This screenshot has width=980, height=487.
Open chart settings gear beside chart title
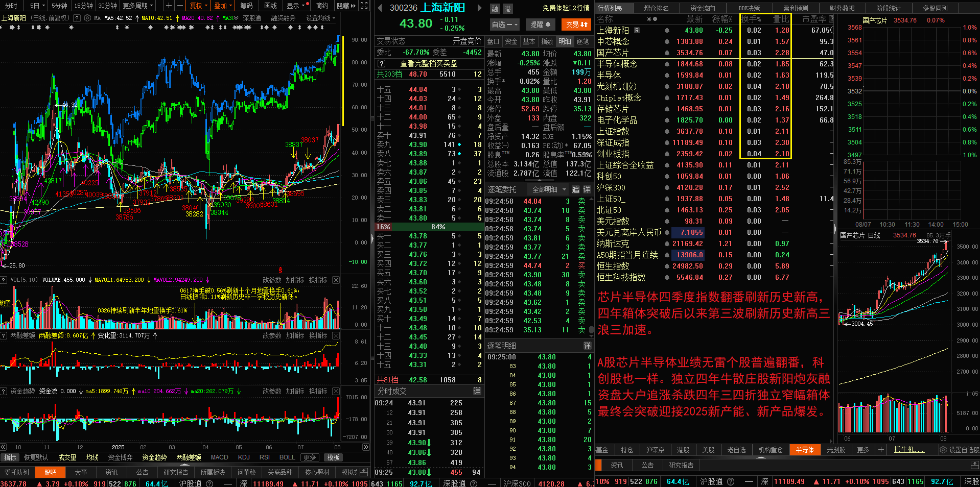87,18
